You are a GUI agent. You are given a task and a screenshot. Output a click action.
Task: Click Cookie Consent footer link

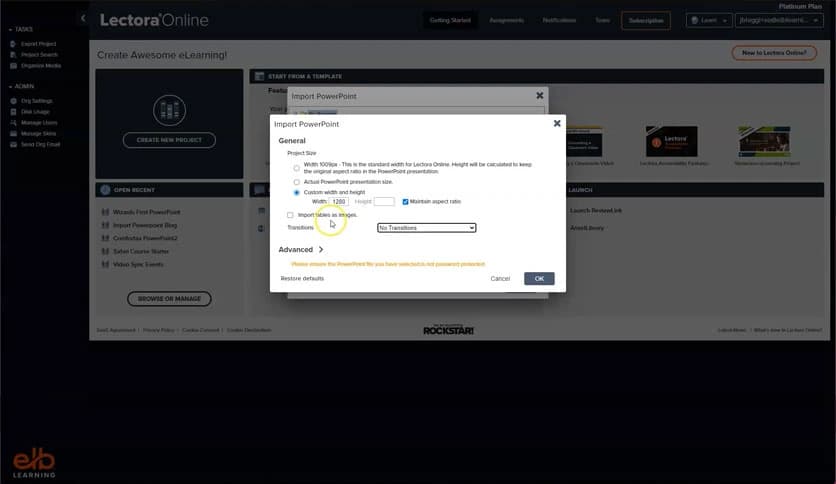click(x=200, y=330)
